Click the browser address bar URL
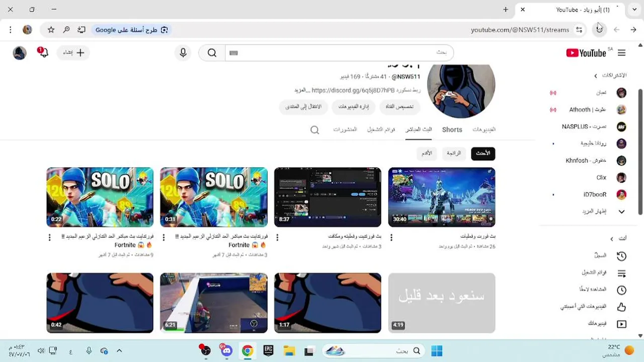644x362 pixels. pos(520,30)
